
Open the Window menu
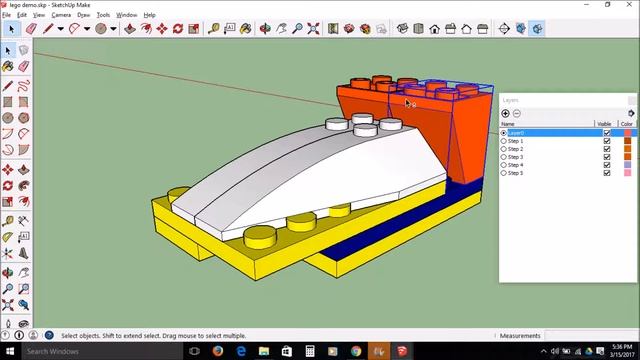click(x=127, y=15)
